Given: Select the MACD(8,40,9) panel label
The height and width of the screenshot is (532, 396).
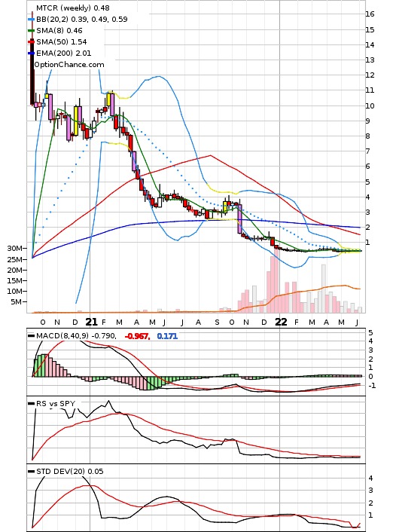Looking at the screenshot, I should click(62, 336).
